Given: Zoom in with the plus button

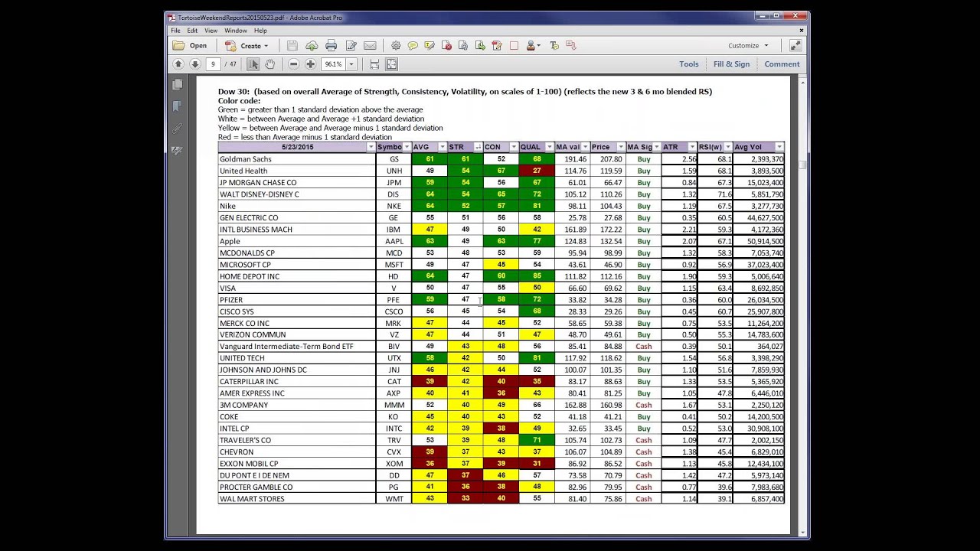Looking at the screenshot, I should (x=310, y=64).
